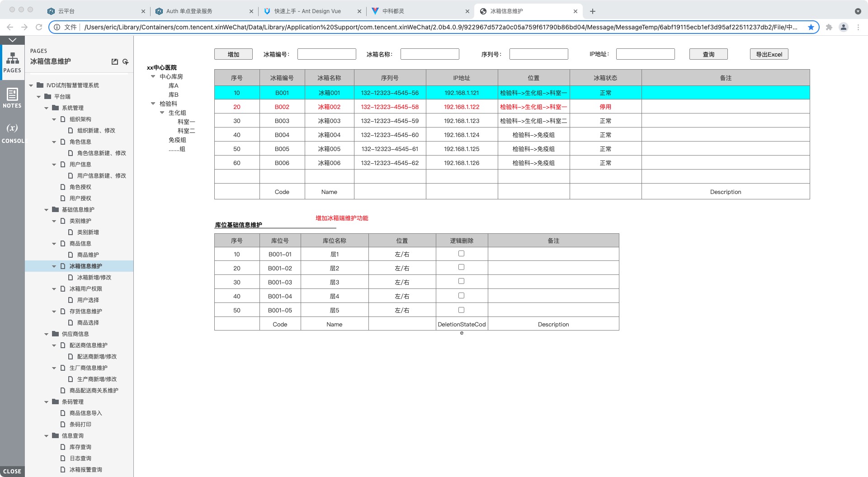Click the 增加冰箱端维护功能 red note
The height and width of the screenshot is (477, 868).
click(342, 218)
